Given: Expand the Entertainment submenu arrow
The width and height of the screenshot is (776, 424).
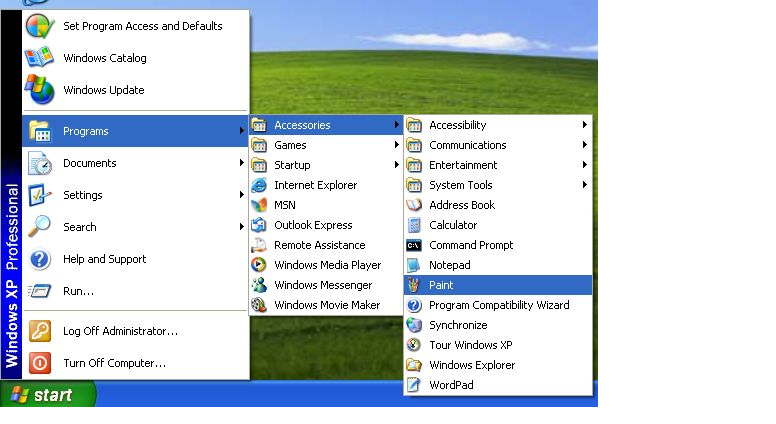Looking at the screenshot, I should [584, 165].
